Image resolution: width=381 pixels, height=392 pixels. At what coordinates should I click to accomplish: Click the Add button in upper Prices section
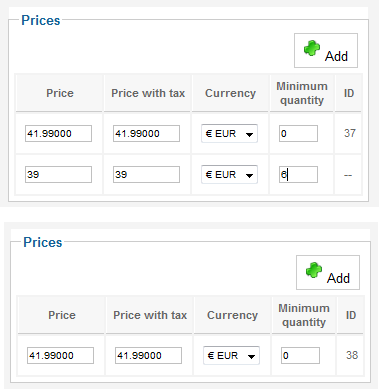click(326, 50)
